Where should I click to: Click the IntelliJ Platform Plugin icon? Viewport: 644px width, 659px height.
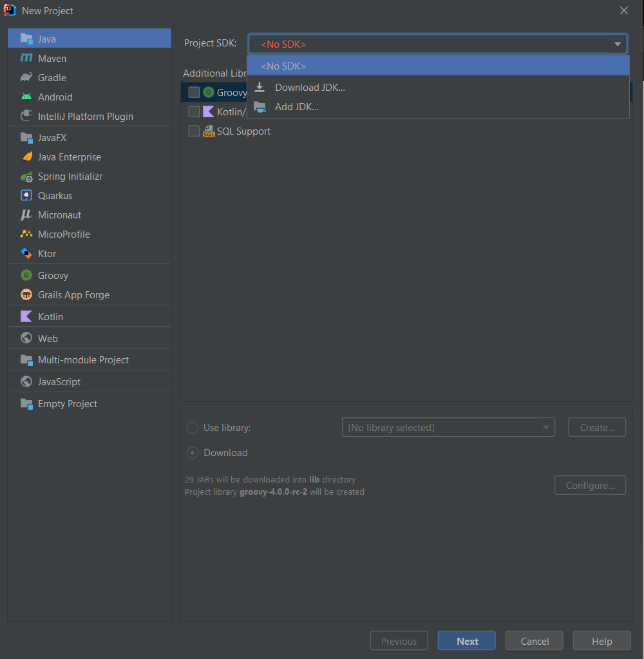[26, 115]
